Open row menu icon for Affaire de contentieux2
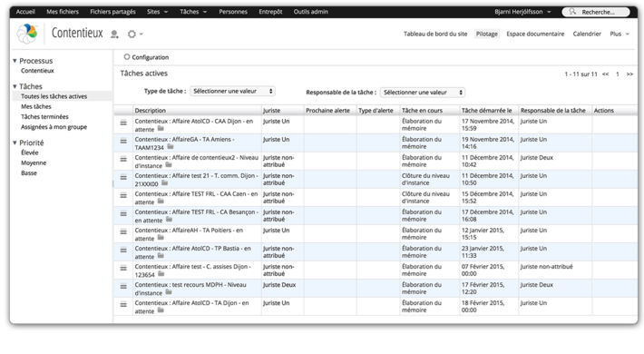This screenshot has width=644, height=354. point(123,159)
